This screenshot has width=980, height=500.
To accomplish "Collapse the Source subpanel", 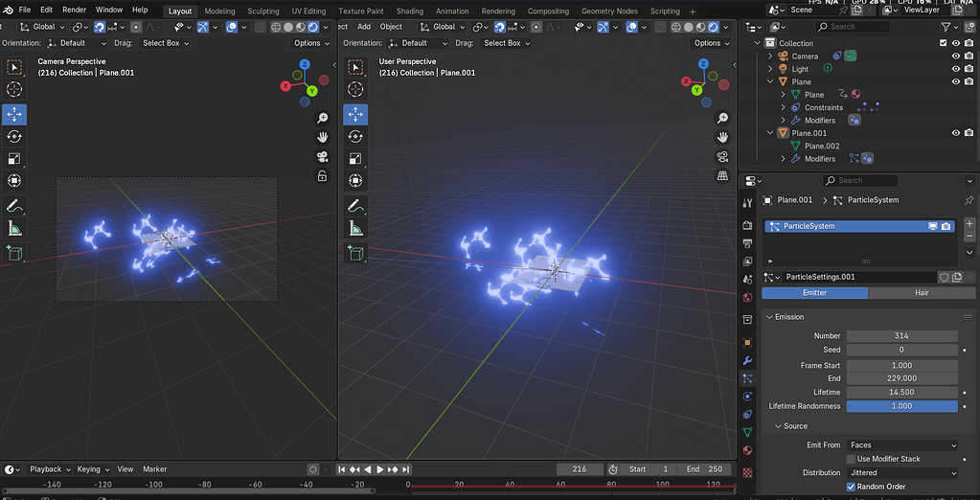I will (x=778, y=426).
